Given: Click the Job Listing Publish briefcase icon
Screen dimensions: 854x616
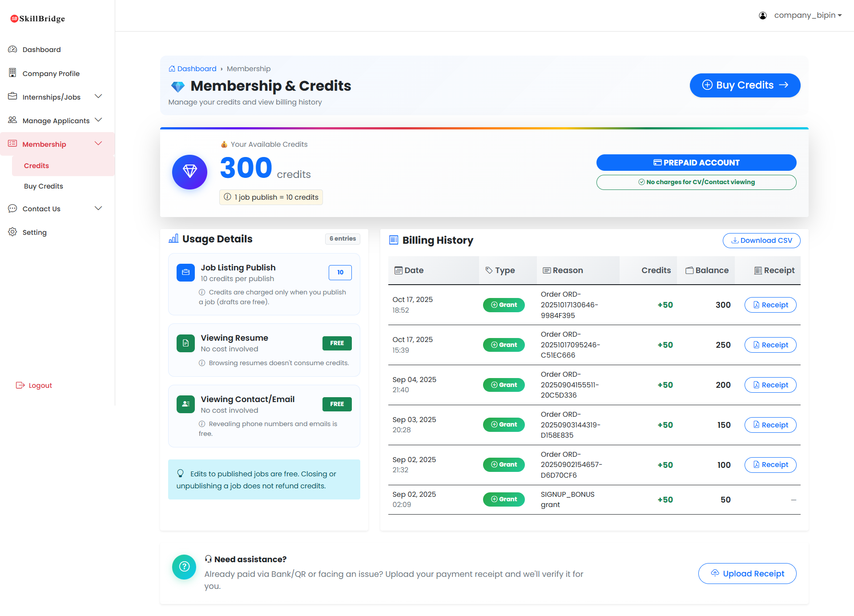Looking at the screenshot, I should point(185,272).
